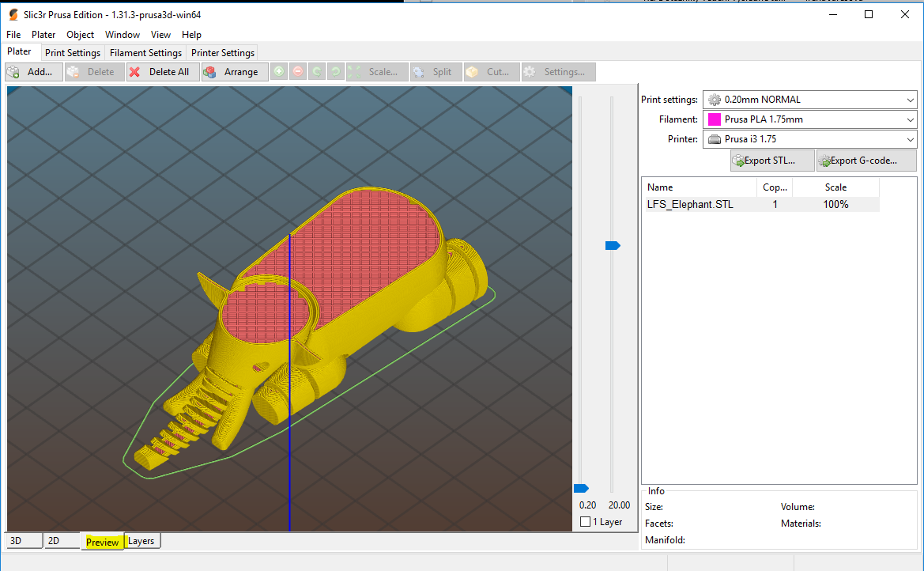924x571 pixels.
Task: Open the Filament Settings tab
Action: pyautogui.click(x=145, y=53)
